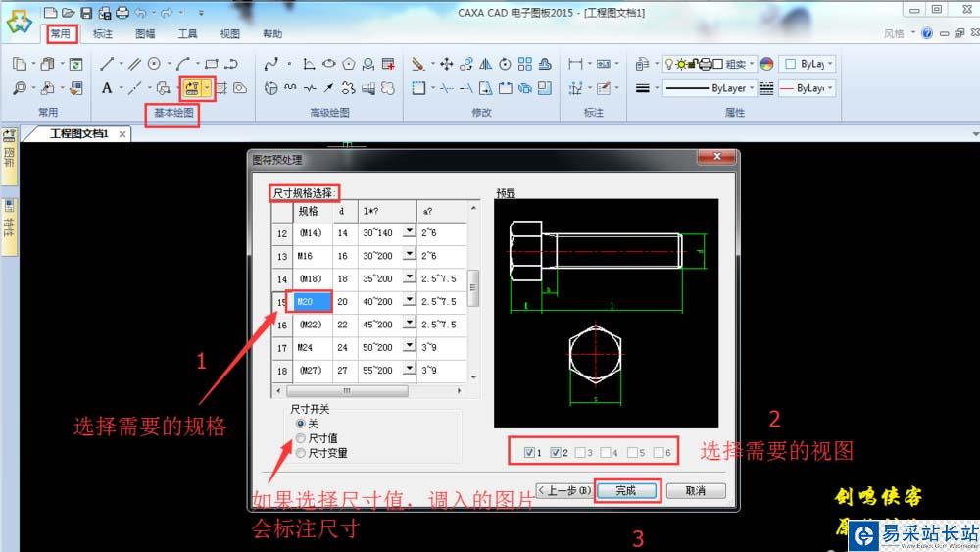Click the Open file icon
The width and height of the screenshot is (980, 552).
[69, 12]
